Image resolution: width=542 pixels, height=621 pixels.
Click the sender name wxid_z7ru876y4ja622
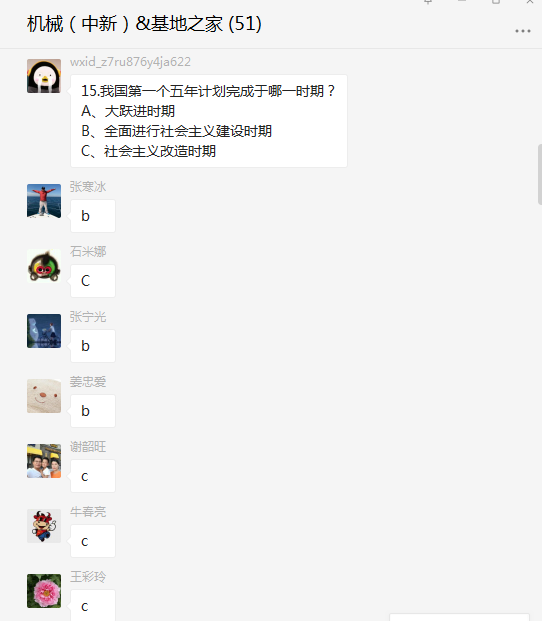130,62
